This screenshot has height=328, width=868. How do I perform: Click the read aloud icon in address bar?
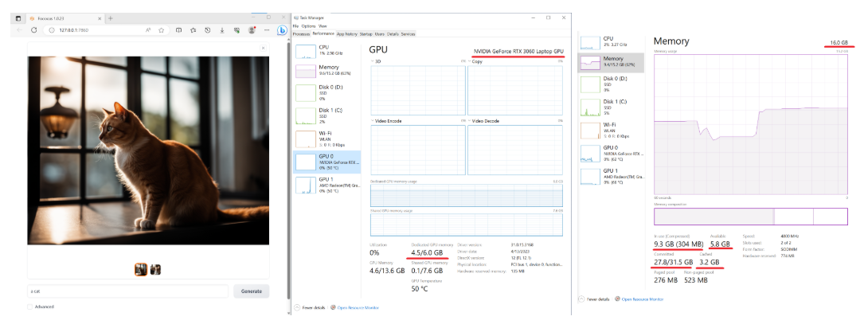(x=149, y=29)
